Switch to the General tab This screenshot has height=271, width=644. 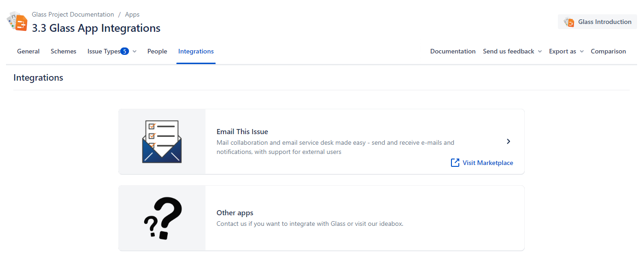click(x=28, y=52)
